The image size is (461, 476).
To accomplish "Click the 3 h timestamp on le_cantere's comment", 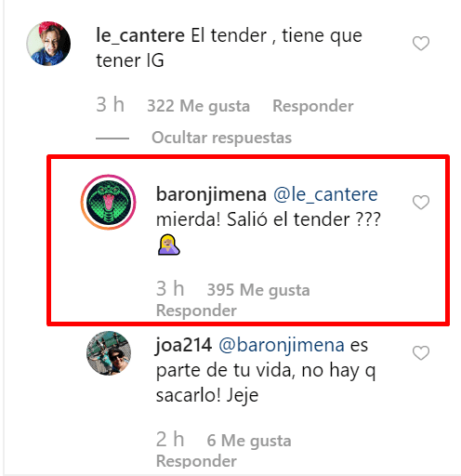I will tap(110, 104).
